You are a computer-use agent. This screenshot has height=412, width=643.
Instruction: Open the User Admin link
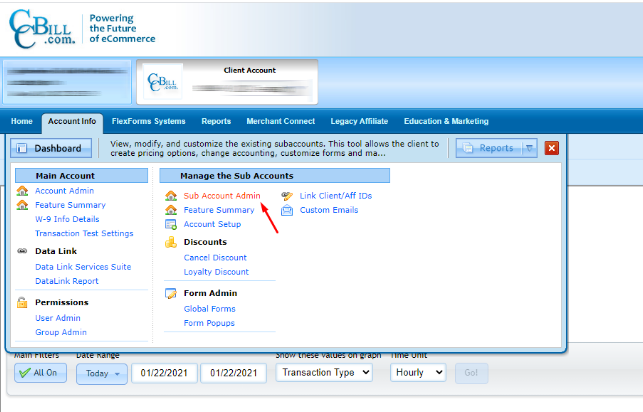pos(58,318)
